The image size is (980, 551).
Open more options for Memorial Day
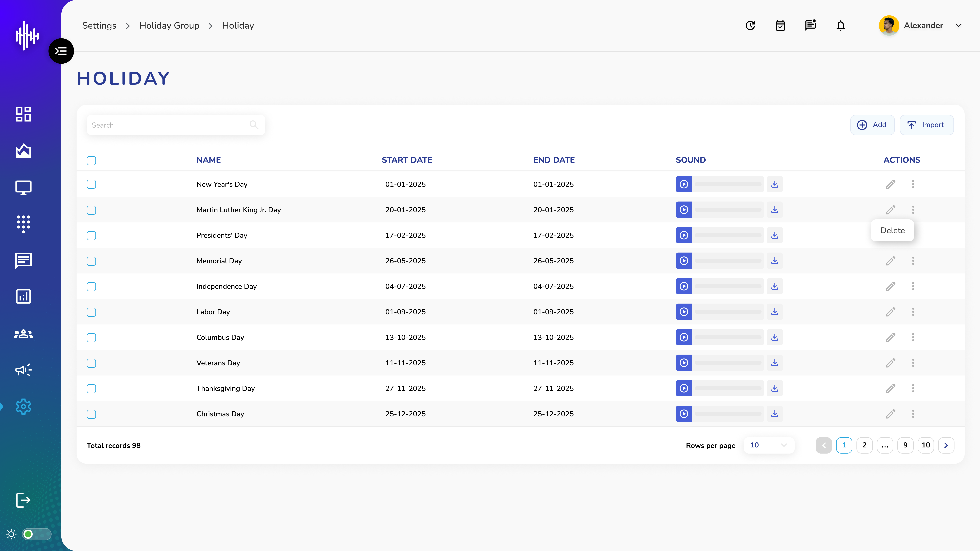[913, 261]
